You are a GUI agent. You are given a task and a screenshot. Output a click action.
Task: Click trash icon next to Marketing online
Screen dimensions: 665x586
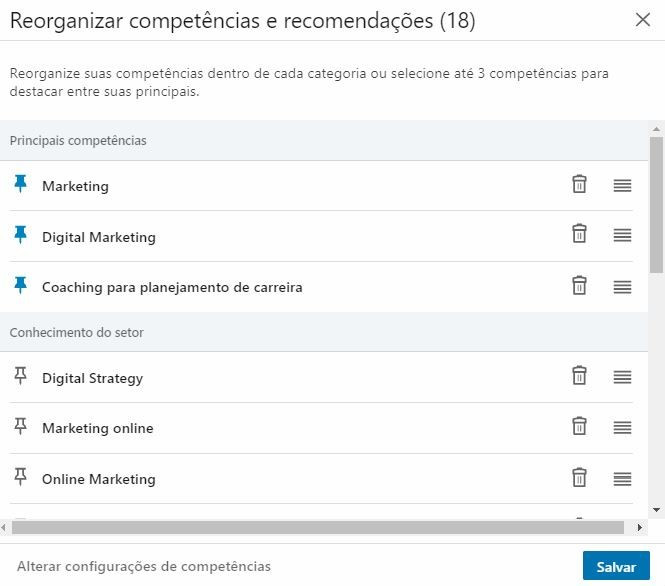coord(579,426)
